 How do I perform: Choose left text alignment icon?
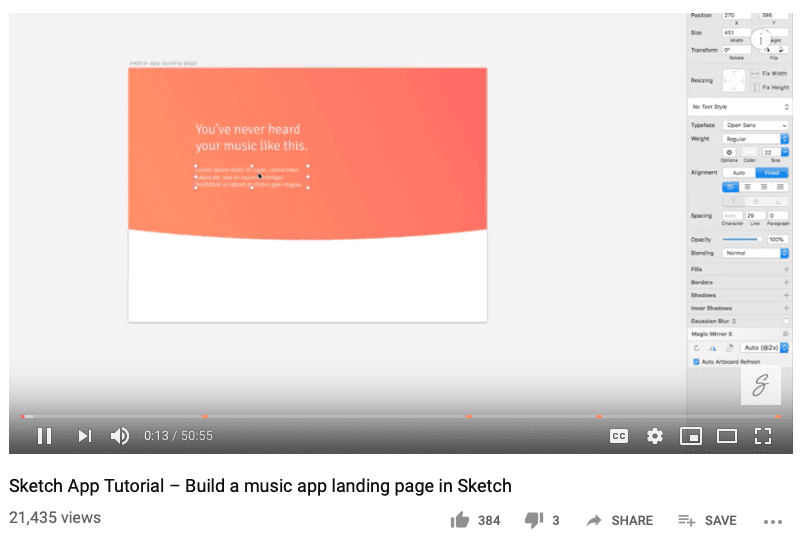pyautogui.click(x=730, y=187)
